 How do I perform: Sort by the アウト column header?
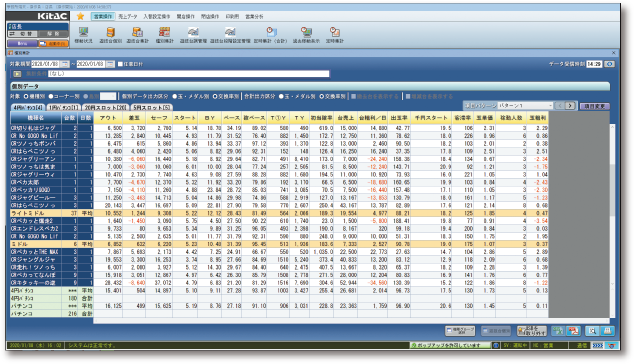coord(108,118)
